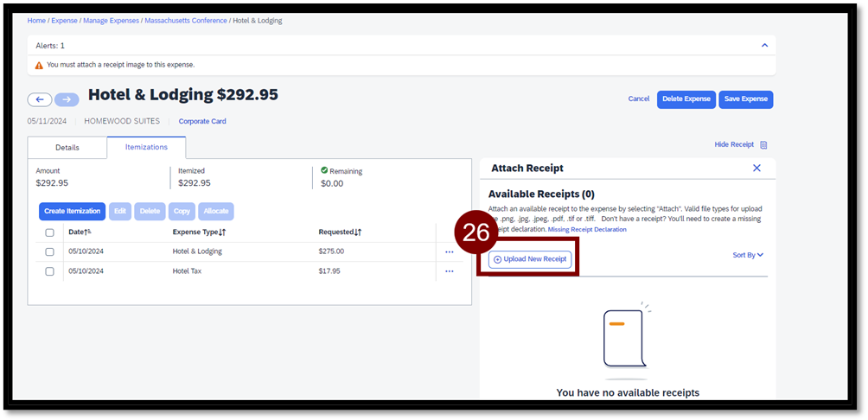Screen dimensions: 868x420
Task: Click the Hide Receipt icon
Action: pos(763,145)
